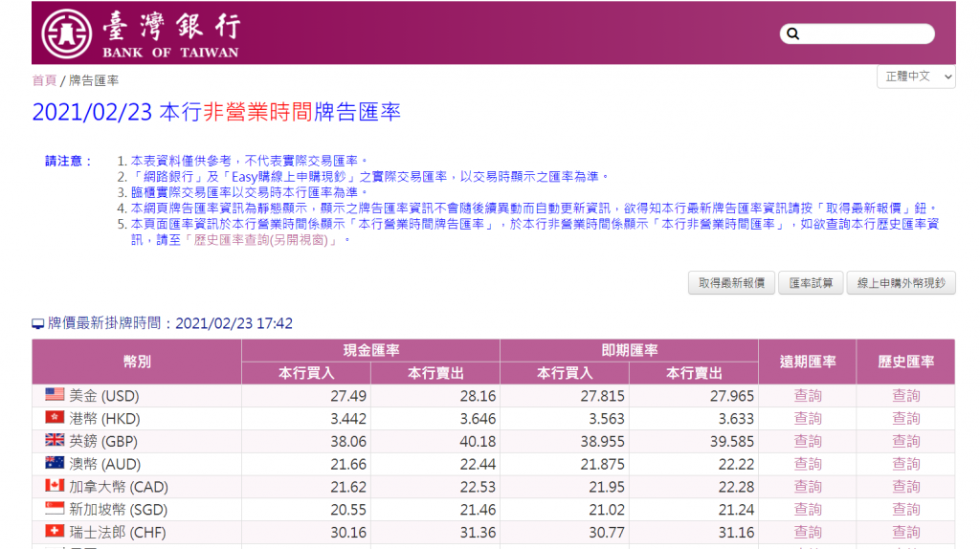This screenshot has width=980, height=549.
Task: Click the search magnifier icon
Action: tap(793, 33)
